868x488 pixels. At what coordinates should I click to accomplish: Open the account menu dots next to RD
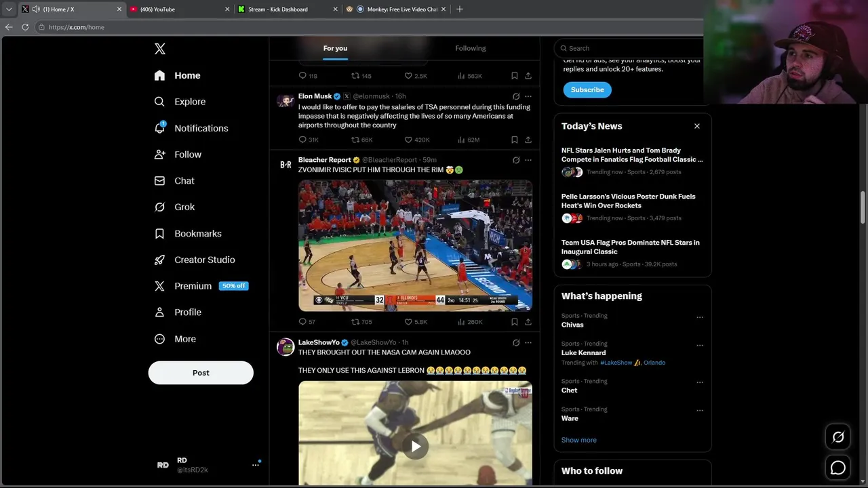tap(256, 465)
